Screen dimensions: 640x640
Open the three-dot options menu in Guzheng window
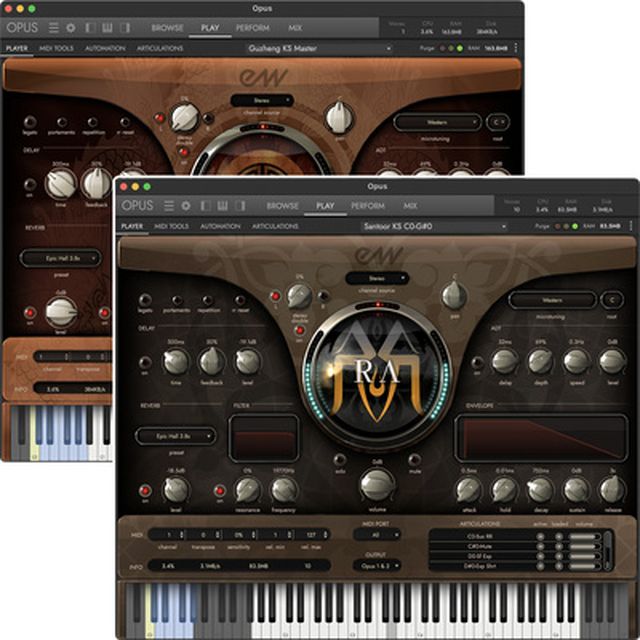click(x=516, y=48)
